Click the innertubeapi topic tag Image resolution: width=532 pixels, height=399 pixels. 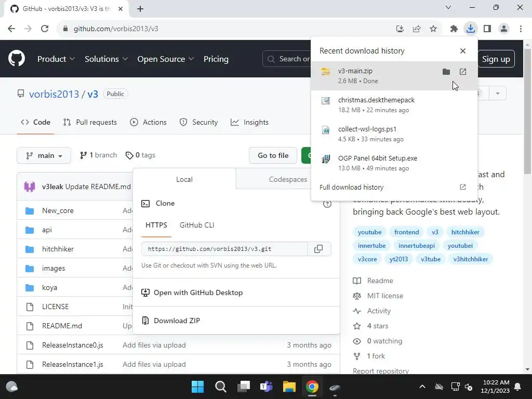[417, 246]
